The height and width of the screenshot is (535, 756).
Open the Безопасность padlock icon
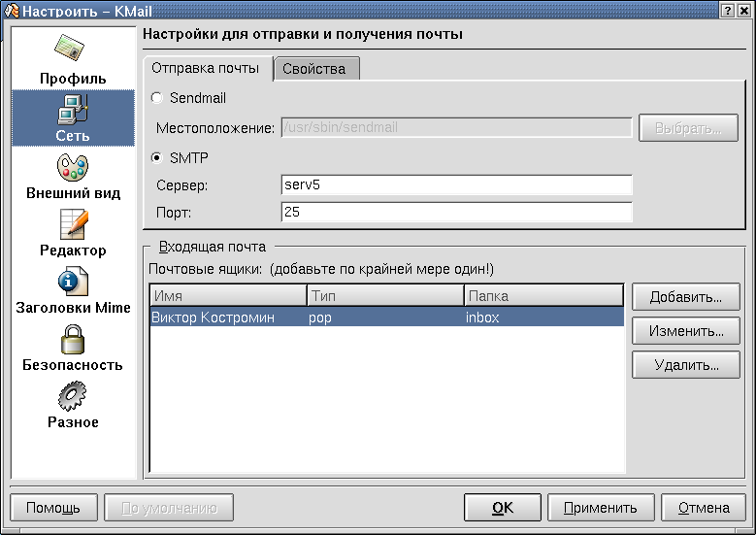73,338
